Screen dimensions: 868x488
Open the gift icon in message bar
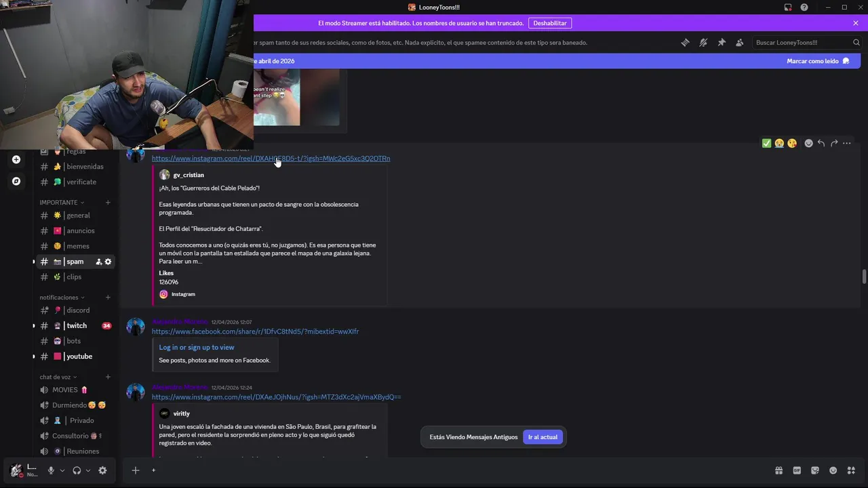pyautogui.click(x=779, y=470)
